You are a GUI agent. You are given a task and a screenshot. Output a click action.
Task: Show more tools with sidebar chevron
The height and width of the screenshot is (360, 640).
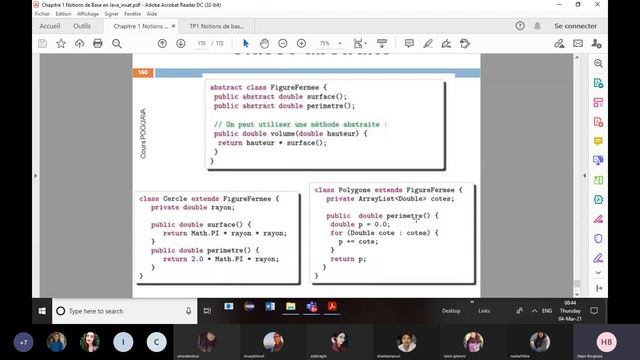[598, 273]
